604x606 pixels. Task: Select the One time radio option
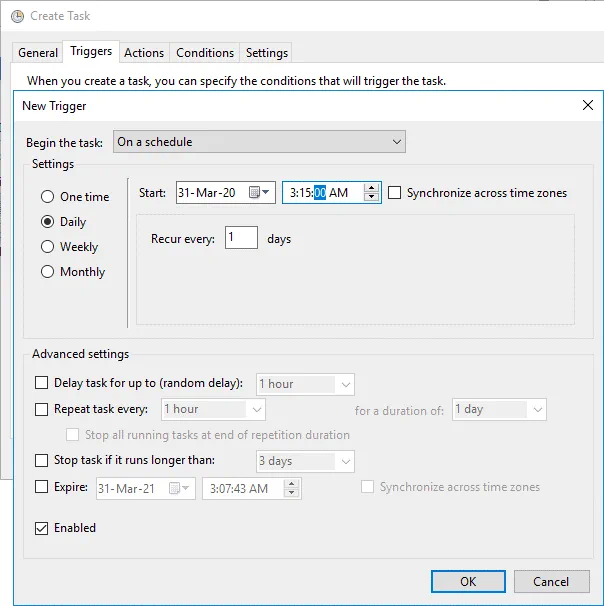tap(47, 197)
